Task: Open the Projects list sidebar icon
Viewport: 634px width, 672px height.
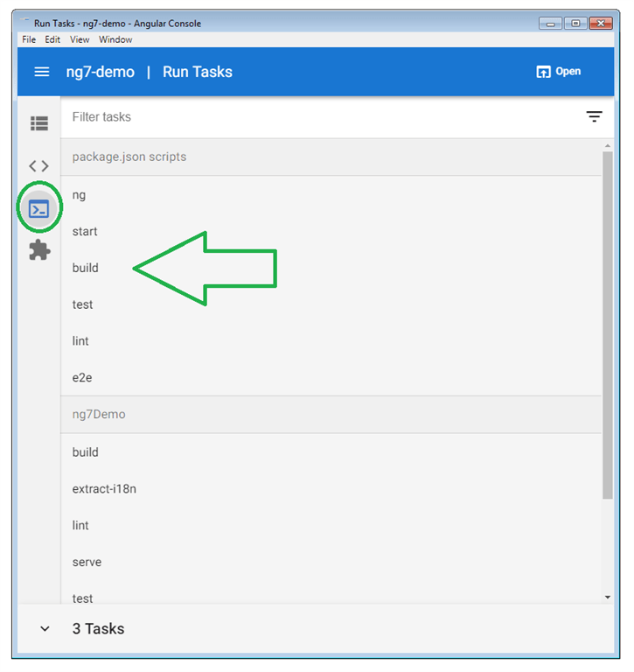Action: 39,123
